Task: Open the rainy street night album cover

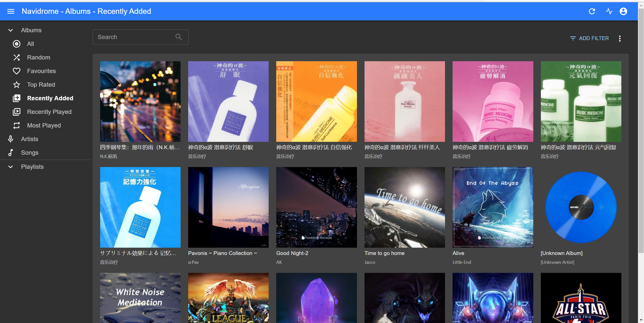Action: (140, 102)
